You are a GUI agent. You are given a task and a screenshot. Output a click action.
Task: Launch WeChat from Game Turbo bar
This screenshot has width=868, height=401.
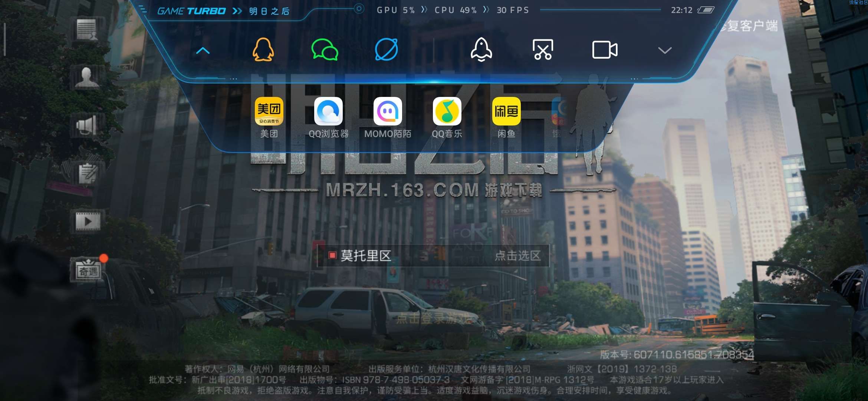tap(325, 50)
